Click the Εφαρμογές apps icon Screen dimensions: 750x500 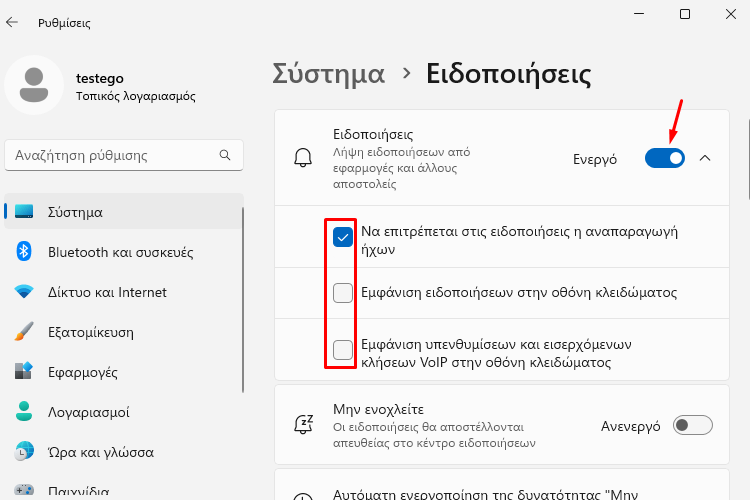coord(24,371)
